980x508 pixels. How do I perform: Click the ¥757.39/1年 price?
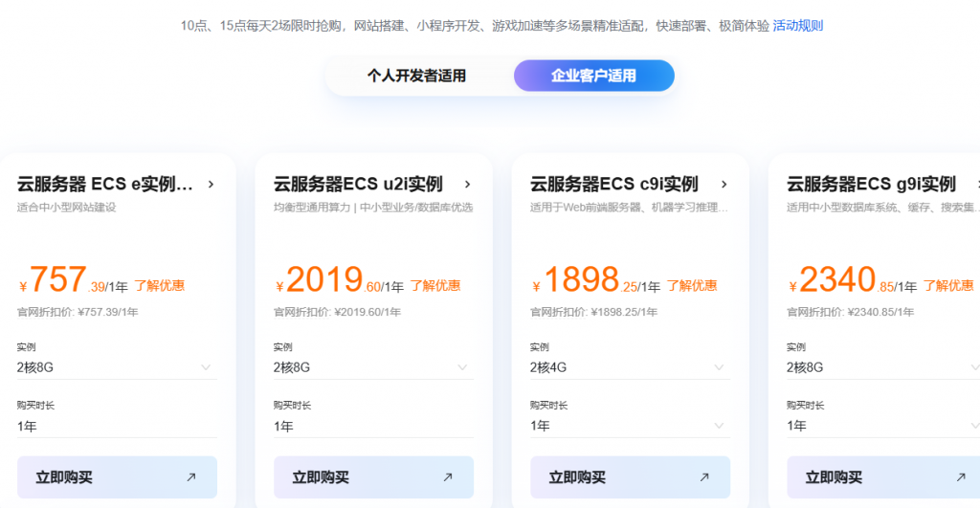[73, 280]
